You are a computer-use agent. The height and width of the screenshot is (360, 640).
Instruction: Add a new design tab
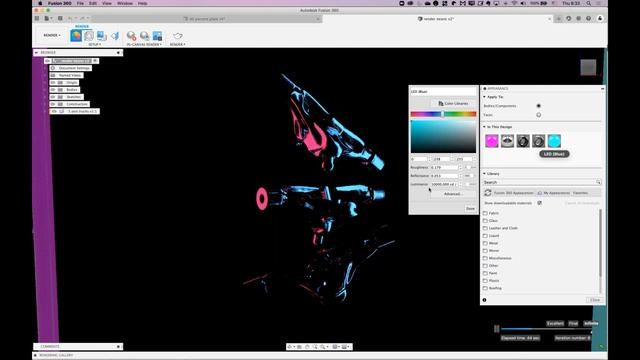pos(559,18)
